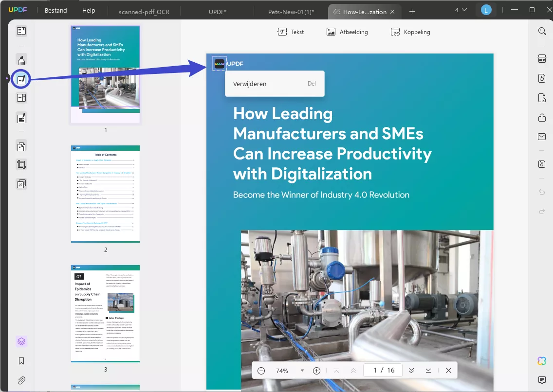This screenshot has width=553, height=392.
Task: Click the Tekst edit button
Action: tap(291, 32)
